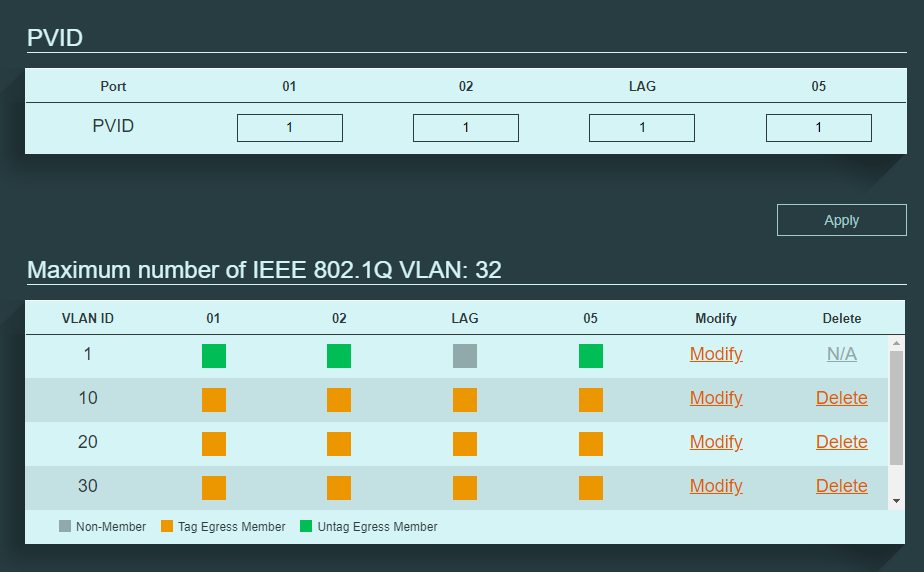Modify VLAN ID 30
Viewport: 924px width, 572px height.
pyautogui.click(x=716, y=486)
